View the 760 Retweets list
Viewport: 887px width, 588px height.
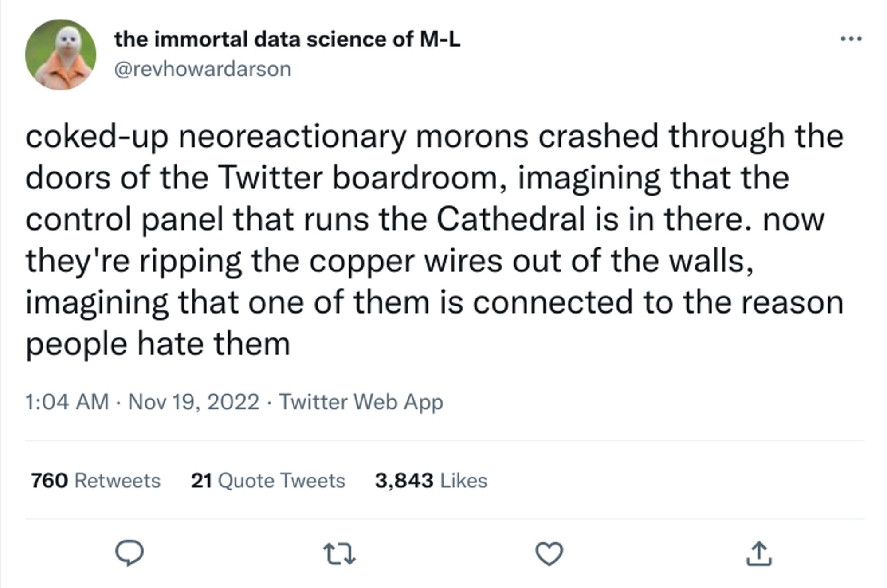[x=95, y=480]
